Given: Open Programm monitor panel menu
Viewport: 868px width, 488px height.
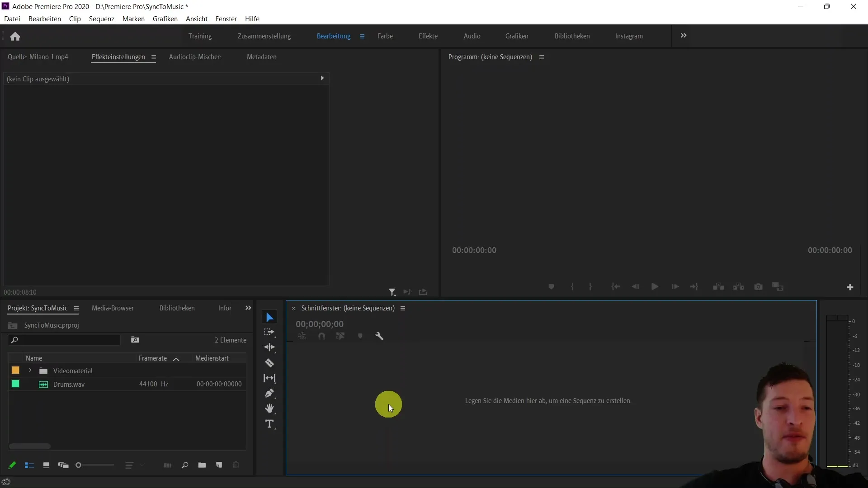Looking at the screenshot, I should coord(542,57).
